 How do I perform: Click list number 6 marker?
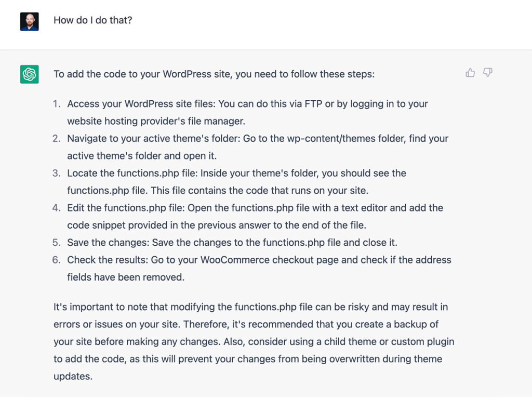pos(57,260)
